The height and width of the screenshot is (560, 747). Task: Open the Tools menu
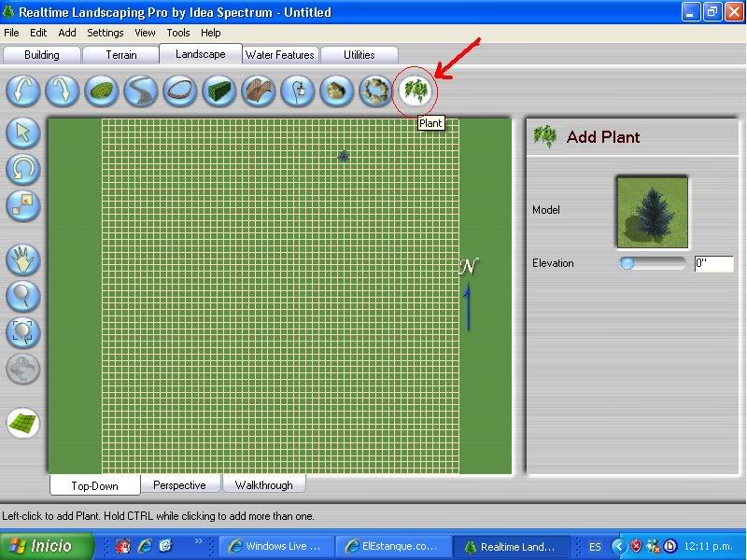178,33
